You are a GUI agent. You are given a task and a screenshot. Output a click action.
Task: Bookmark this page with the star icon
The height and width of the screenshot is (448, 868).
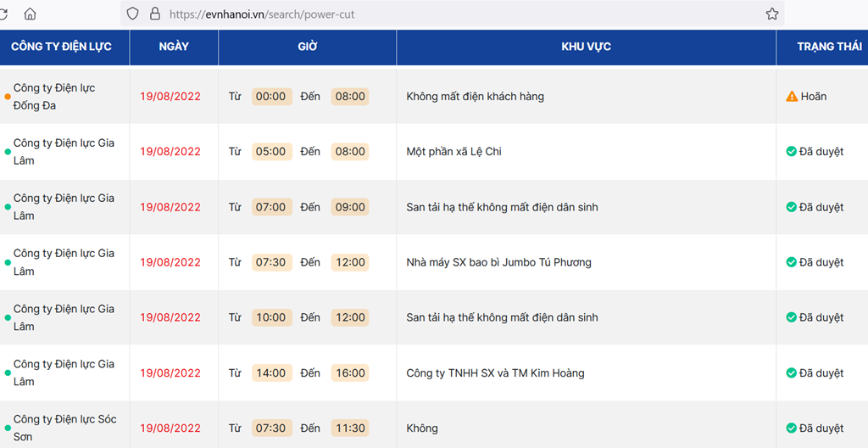coord(772,14)
